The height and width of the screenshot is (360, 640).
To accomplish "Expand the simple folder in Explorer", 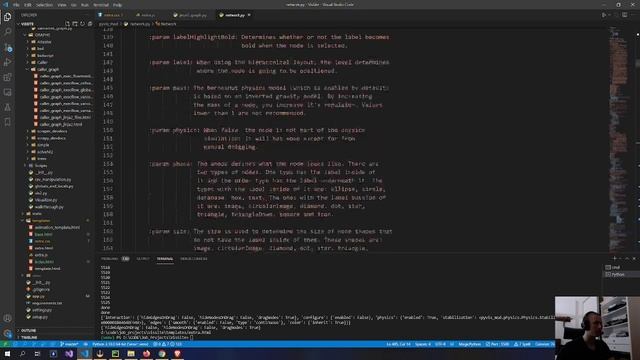I will click(43, 145).
